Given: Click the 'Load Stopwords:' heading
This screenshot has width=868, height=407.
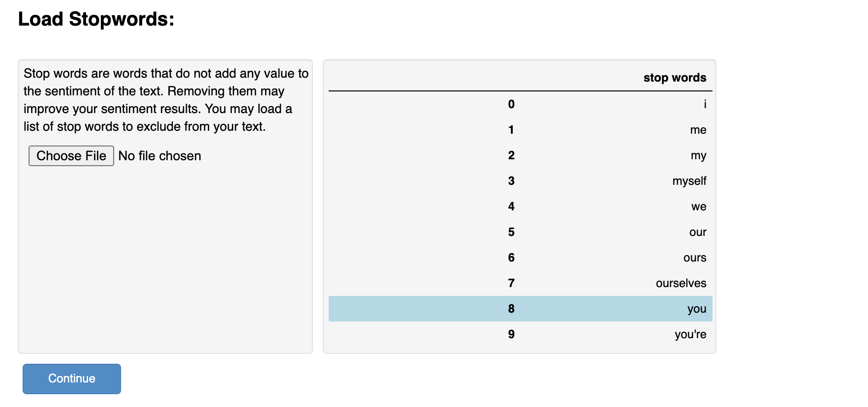Looking at the screenshot, I should [96, 19].
